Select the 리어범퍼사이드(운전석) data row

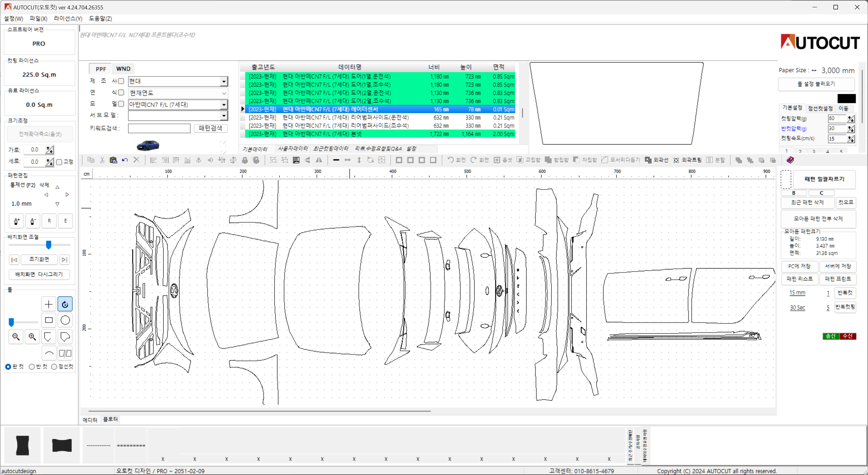click(x=380, y=118)
